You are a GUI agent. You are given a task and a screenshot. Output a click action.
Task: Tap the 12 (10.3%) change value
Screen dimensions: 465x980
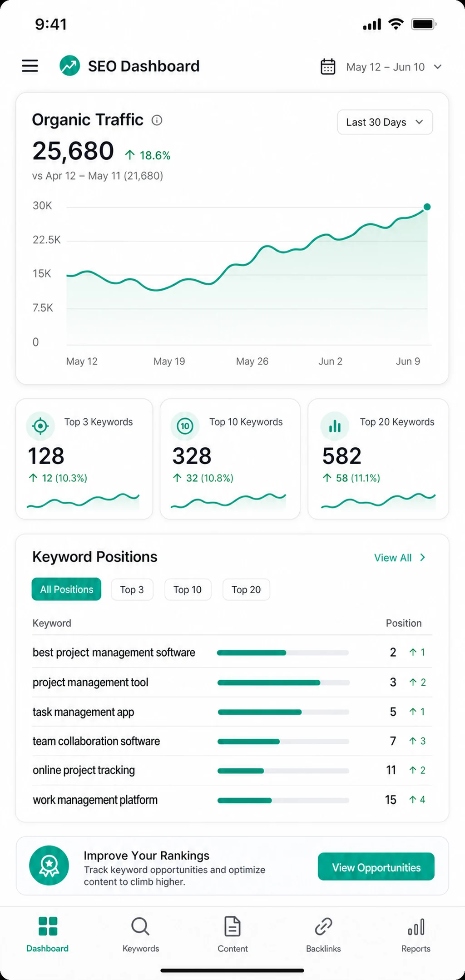point(64,478)
